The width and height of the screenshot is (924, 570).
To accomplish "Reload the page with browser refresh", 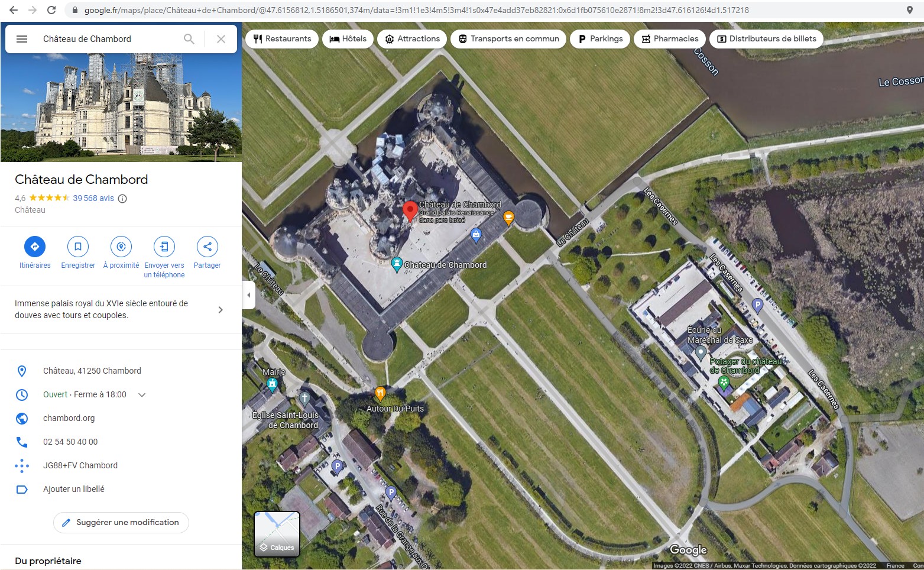I will tap(51, 10).
